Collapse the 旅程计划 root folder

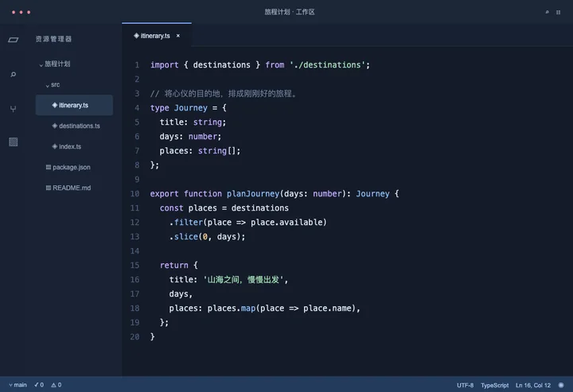(x=41, y=64)
